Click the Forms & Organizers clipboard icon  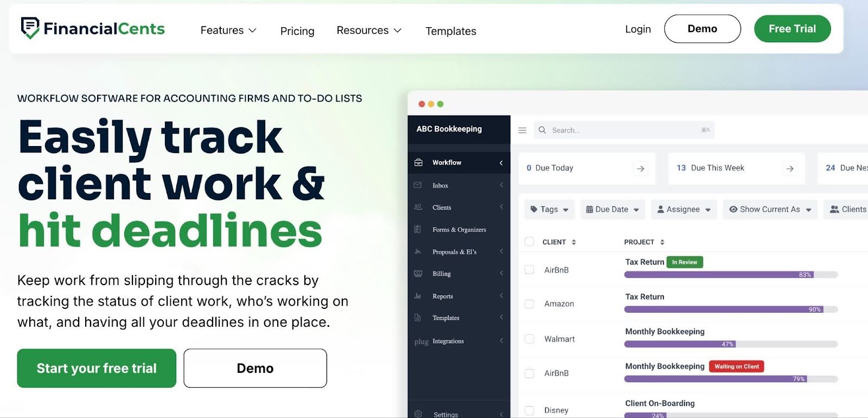pyautogui.click(x=418, y=229)
